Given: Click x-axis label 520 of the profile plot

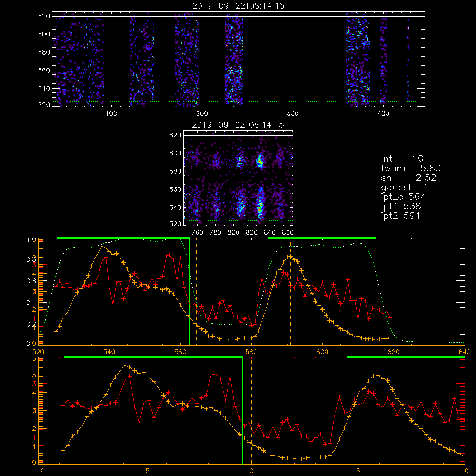Looking at the screenshot, I should [x=38, y=352].
